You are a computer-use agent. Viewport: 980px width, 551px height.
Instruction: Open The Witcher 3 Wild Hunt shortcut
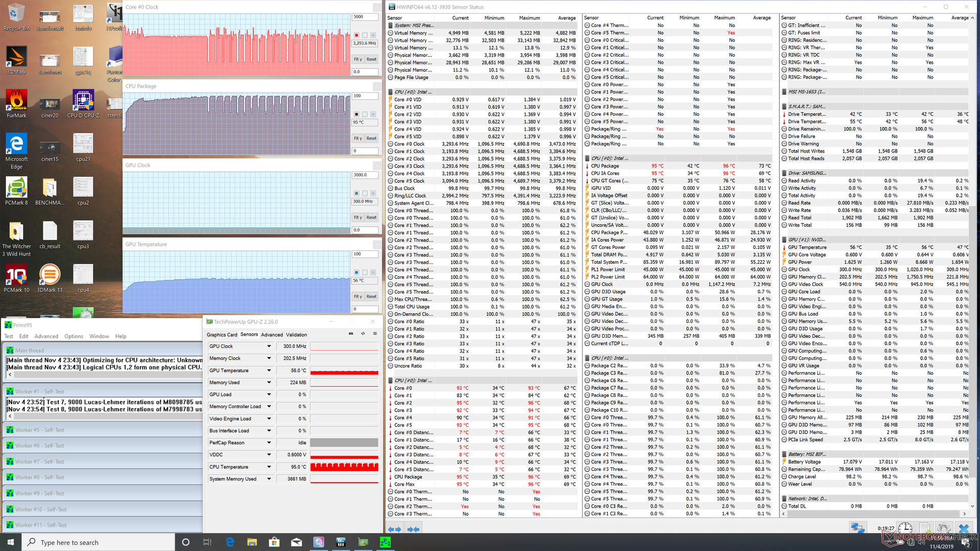[16, 239]
